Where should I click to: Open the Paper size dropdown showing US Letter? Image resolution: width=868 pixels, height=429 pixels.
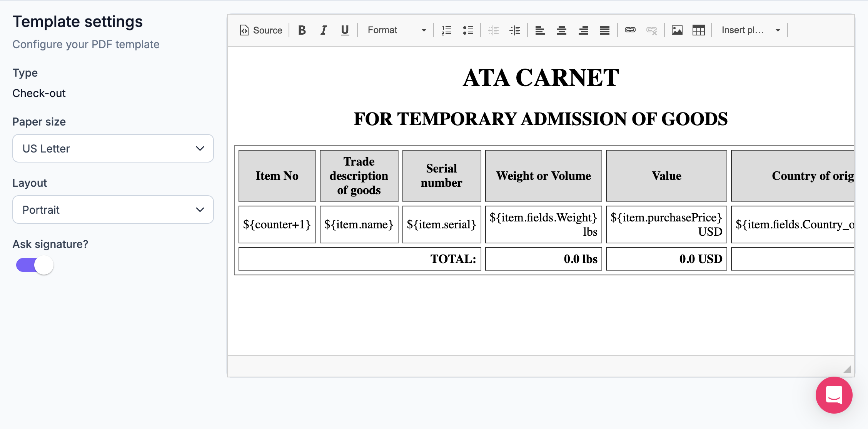tap(113, 148)
